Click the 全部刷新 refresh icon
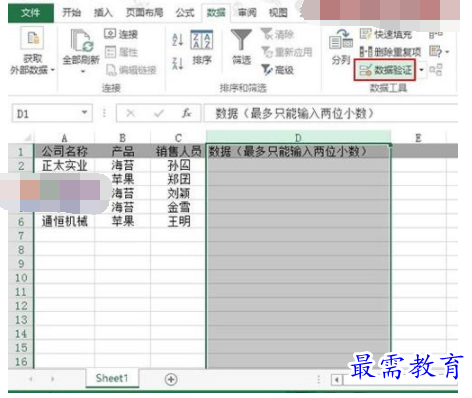Viewport: 472px width, 398px height. (82, 40)
